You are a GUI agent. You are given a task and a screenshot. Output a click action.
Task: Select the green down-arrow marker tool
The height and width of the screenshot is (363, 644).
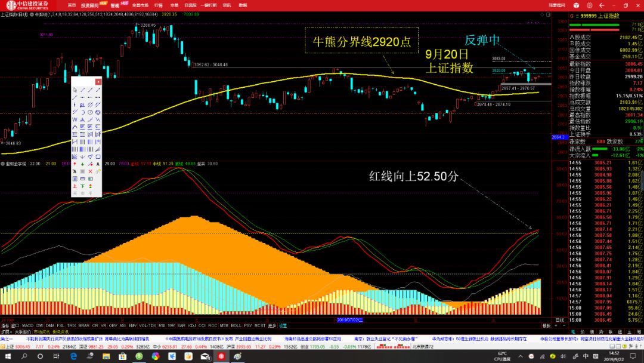point(82,164)
